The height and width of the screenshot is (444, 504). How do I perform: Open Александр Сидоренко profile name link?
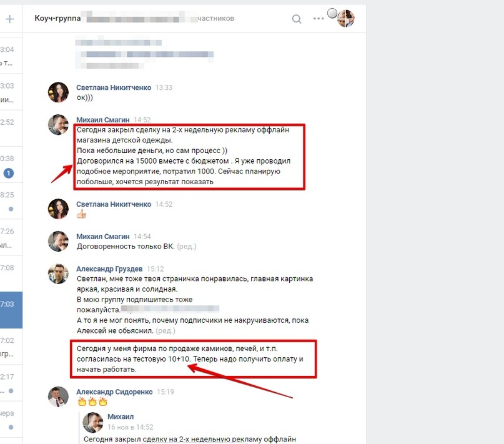(114, 392)
